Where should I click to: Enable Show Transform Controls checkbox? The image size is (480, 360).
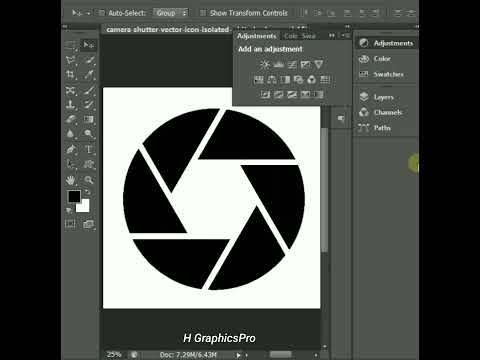202,13
